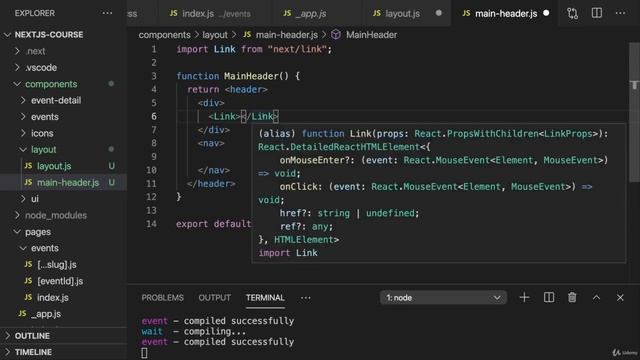The height and width of the screenshot is (360, 640).
Task: Click the unsaved dot on main-header.js tab
Action: pyautogui.click(x=546, y=13)
